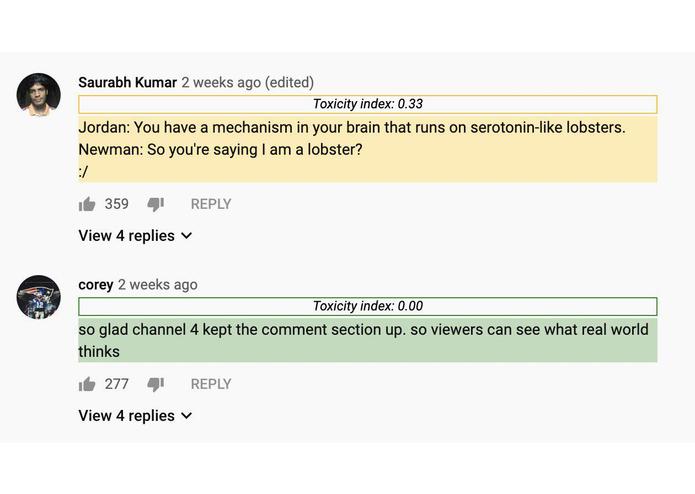The width and height of the screenshot is (695, 494).
Task: Reply to Saurabh Kumar's comment
Action: click(x=210, y=204)
